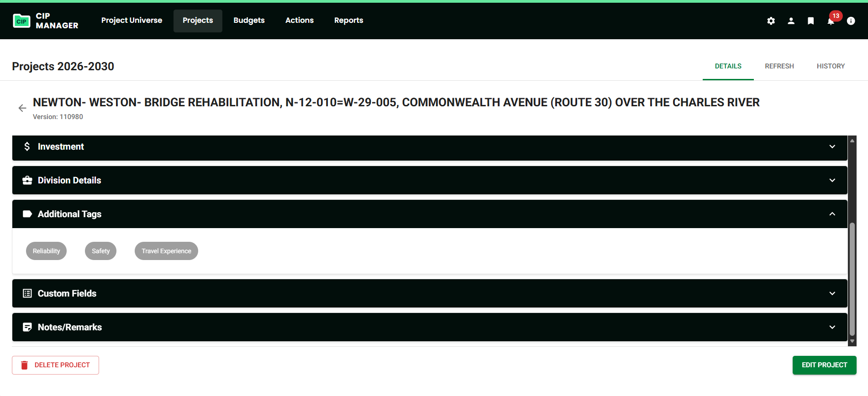Open notifications bell with 13 badge
The height and width of the screenshot is (396, 868).
(x=831, y=21)
